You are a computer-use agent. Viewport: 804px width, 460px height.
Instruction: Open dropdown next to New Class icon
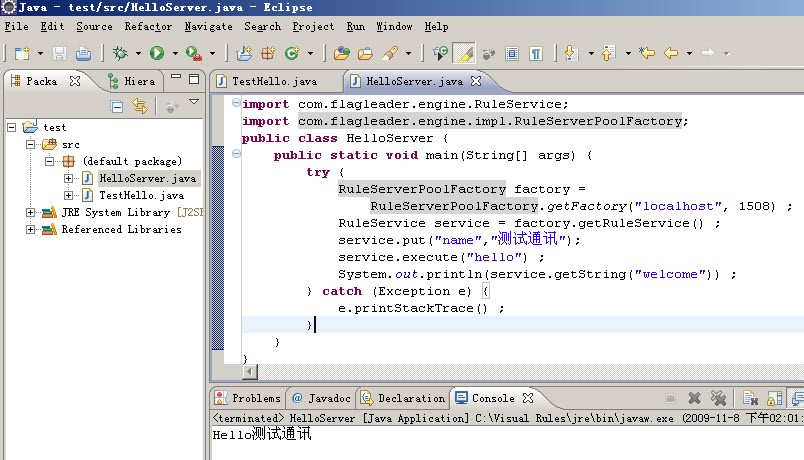coord(310,53)
